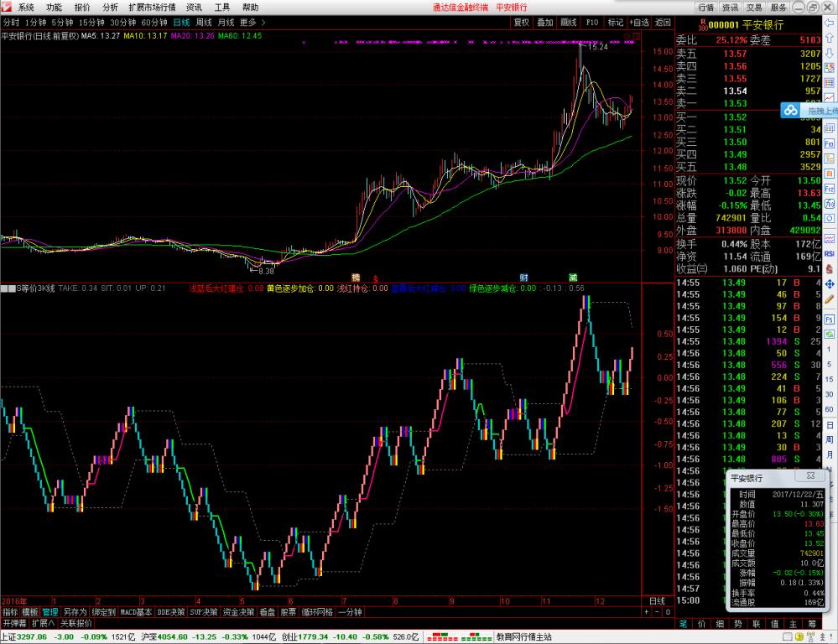
Task: Click the yellow status icon in bottom-right corner
Action: point(799,637)
